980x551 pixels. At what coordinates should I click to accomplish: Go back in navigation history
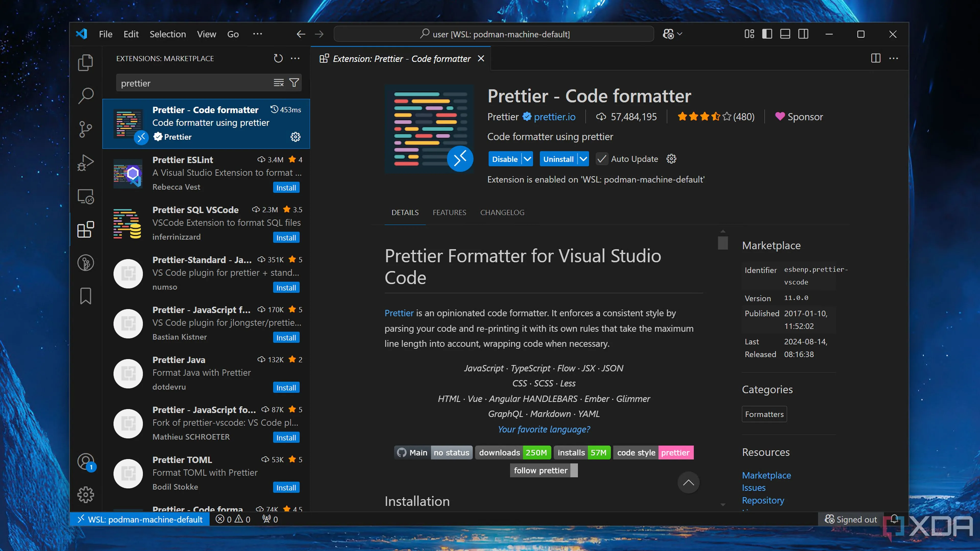click(x=301, y=34)
